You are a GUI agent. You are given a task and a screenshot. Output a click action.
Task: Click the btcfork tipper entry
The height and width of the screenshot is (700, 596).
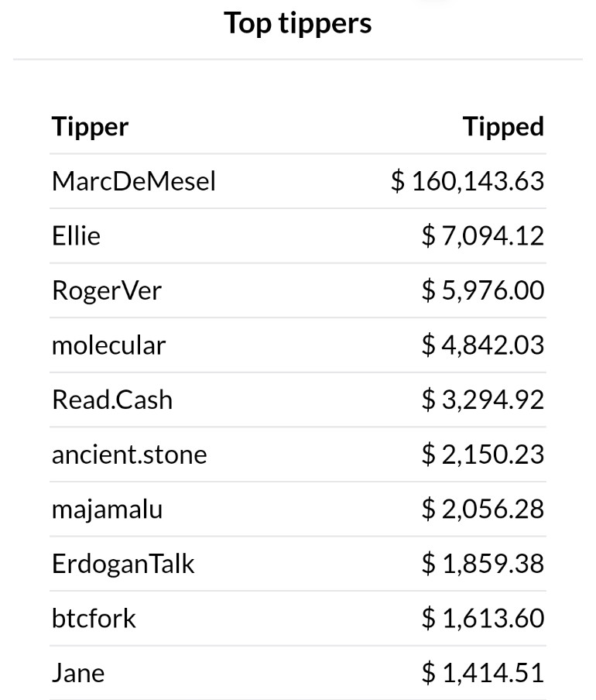click(x=94, y=618)
